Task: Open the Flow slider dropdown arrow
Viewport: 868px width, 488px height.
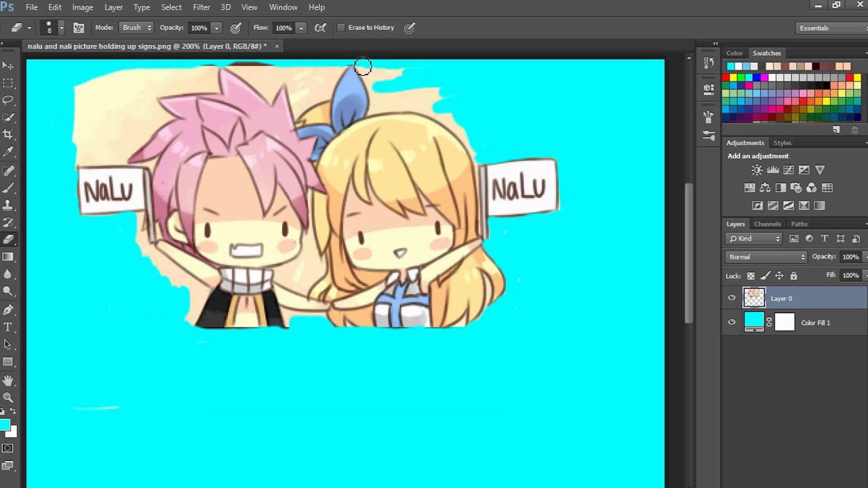Action: (301, 28)
